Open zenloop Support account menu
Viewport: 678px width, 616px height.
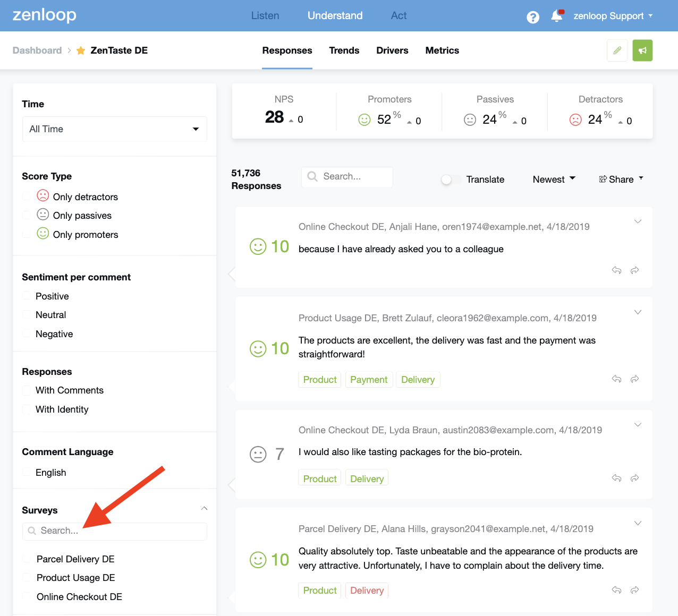pyautogui.click(x=613, y=16)
